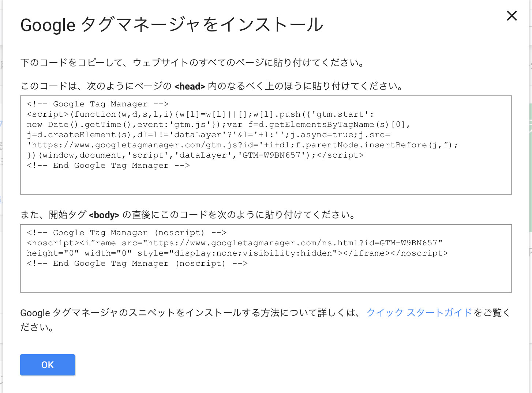Click the bold <head> text in instructions
The width and height of the screenshot is (532, 393).
[x=190, y=86]
